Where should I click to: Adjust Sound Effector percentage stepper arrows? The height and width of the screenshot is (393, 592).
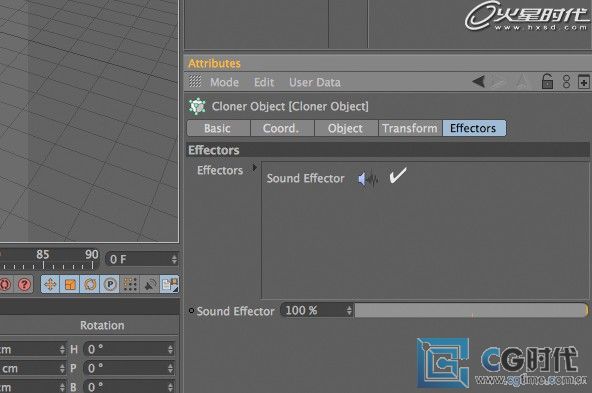[350, 311]
